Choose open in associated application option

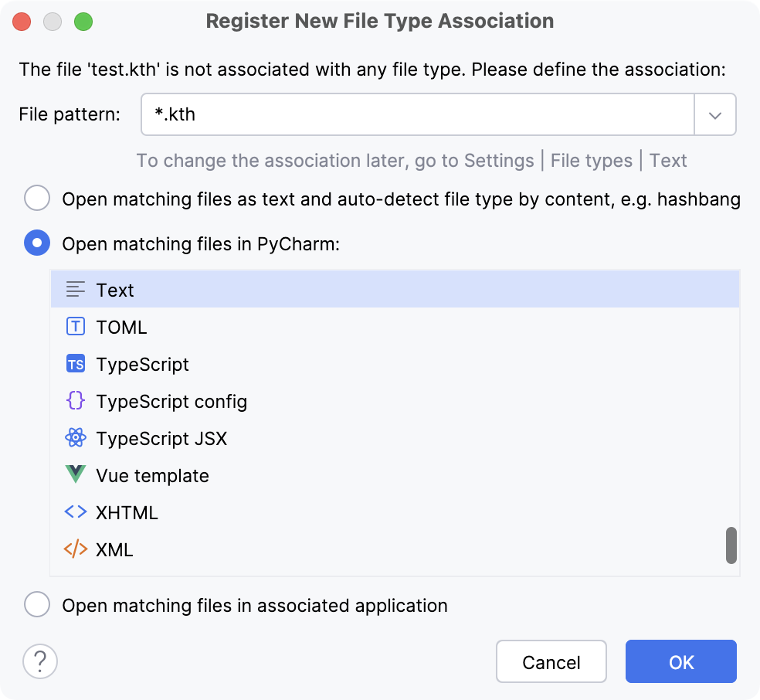click(37, 604)
